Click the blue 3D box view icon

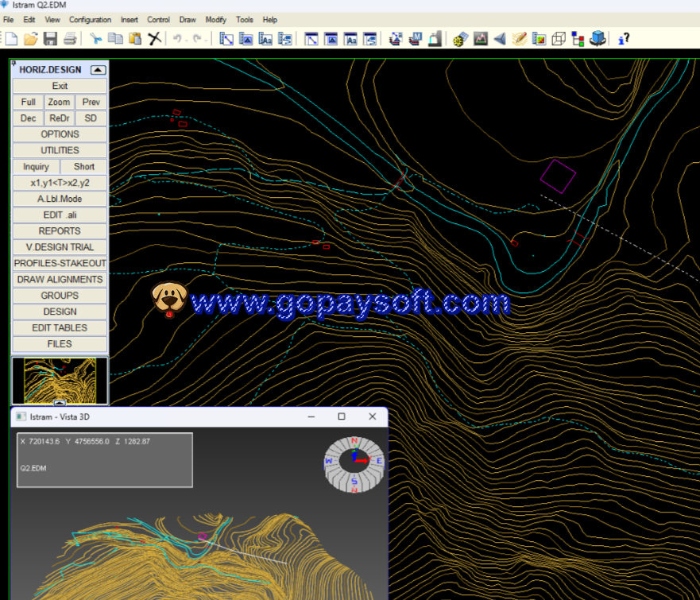coord(598,38)
